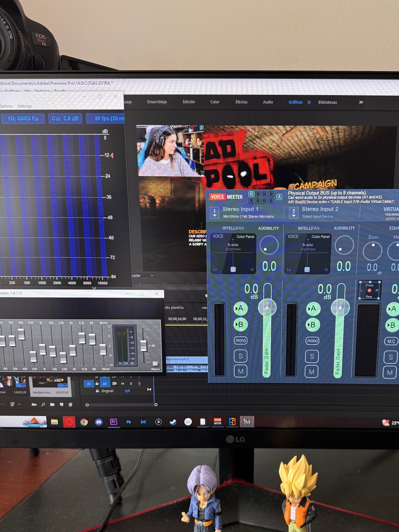Toggle the equalizer Bypass button
The height and width of the screenshot is (532, 399).
[155, 364]
